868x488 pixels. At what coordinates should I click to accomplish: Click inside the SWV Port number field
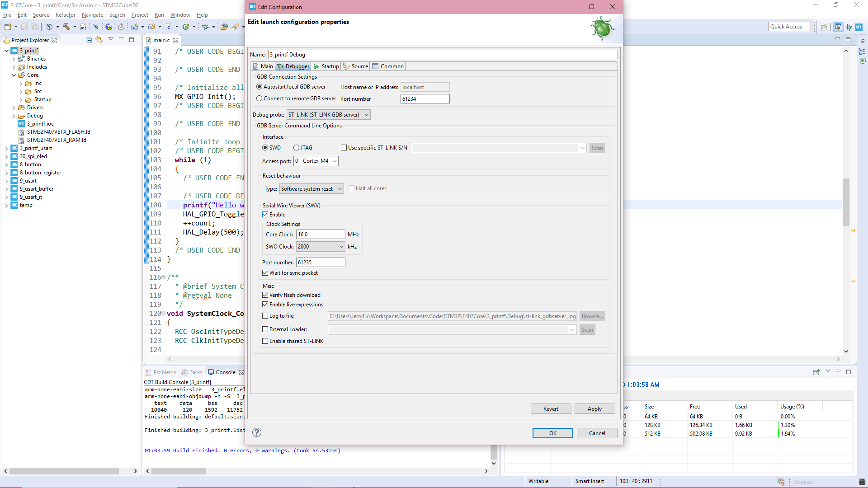(321, 262)
